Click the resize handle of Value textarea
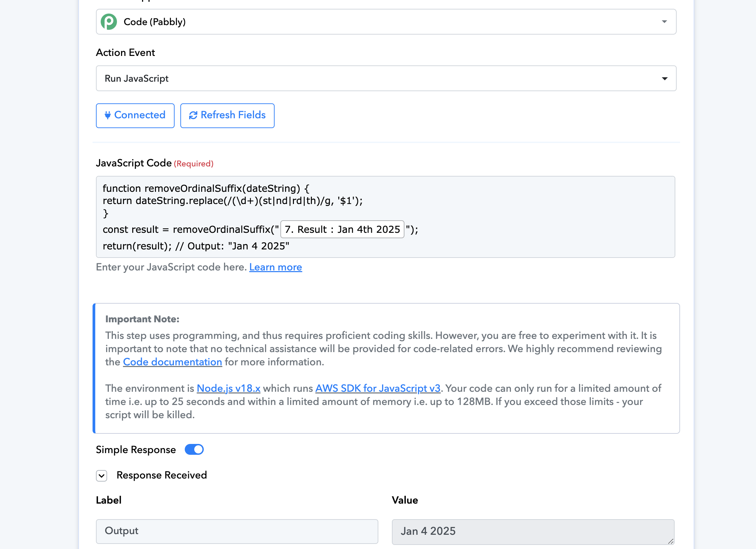The width and height of the screenshot is (756, 549). (x=671, y=541)
